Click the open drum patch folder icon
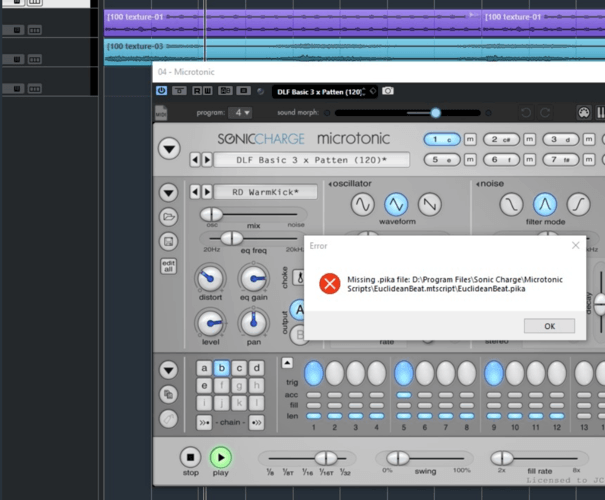The width and height of the screenshot is (605, 500). pos(169,217)
